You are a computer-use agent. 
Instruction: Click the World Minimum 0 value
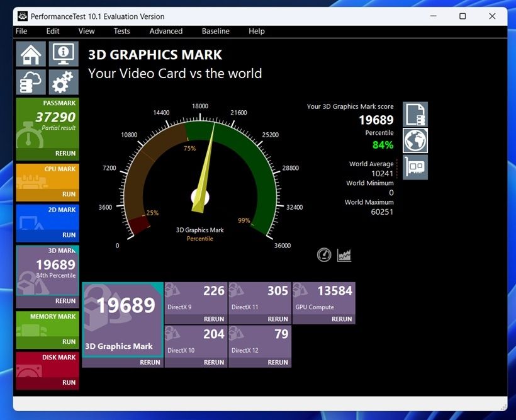pyautogui.click(x=391, y=193)
